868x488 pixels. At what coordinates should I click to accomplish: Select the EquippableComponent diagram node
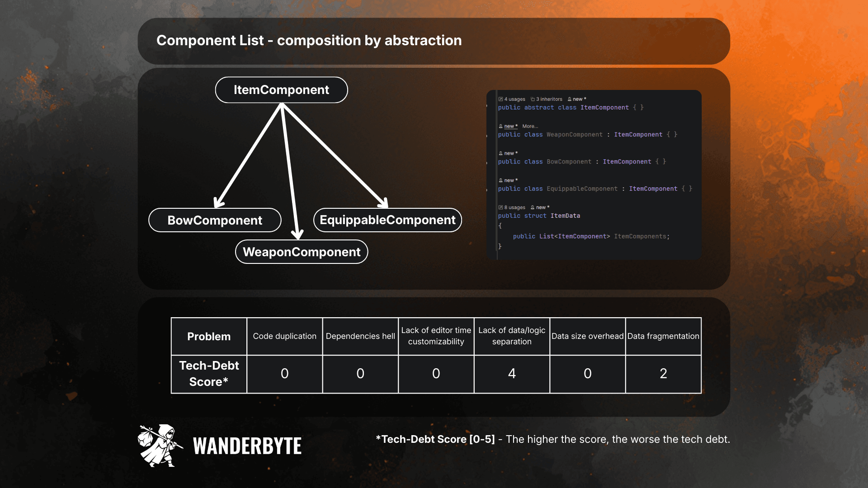(x=387, y=220)
